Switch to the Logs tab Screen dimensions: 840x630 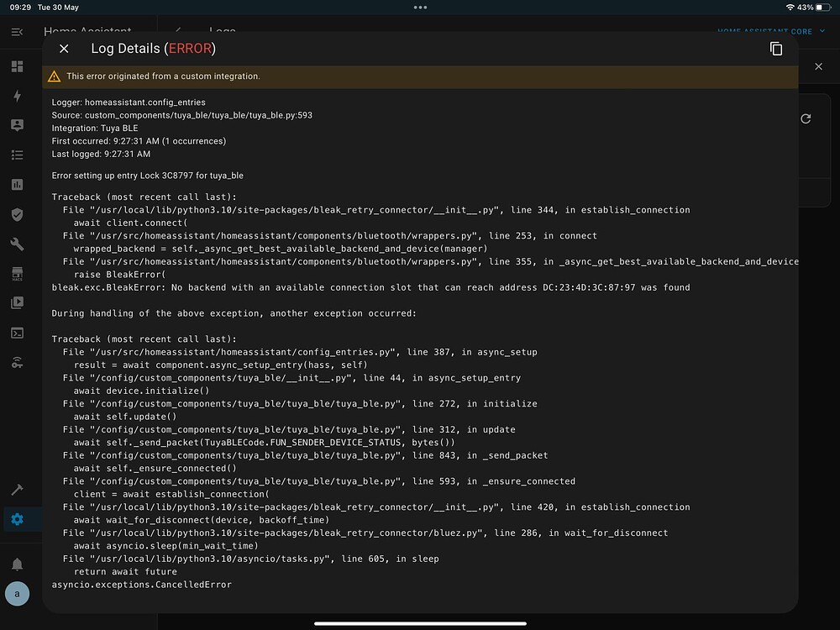point(223,32)
